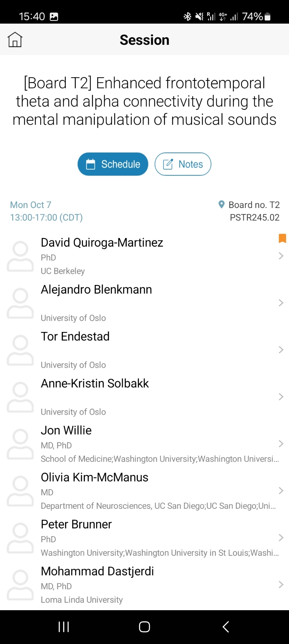Open the Schedule button
The image size is (289, 644).
[113, 164]
